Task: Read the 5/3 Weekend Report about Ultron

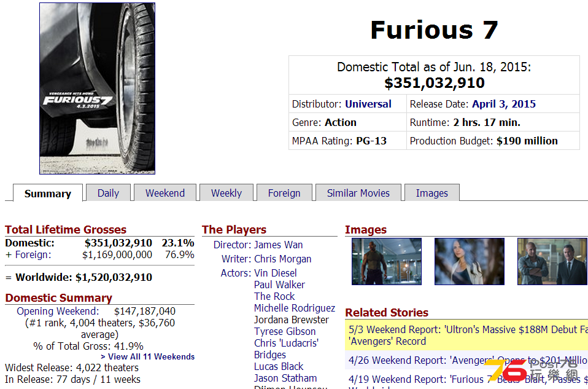Action: (468, 336)
